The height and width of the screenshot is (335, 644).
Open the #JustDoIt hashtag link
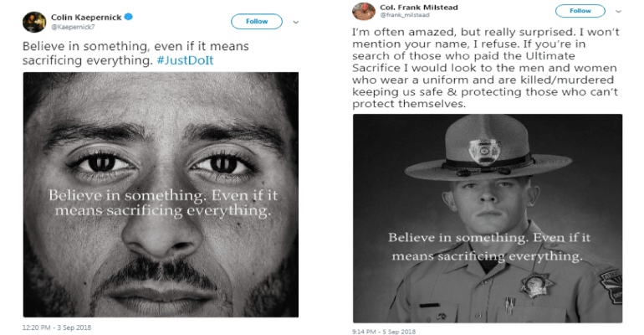pos(195,62)
